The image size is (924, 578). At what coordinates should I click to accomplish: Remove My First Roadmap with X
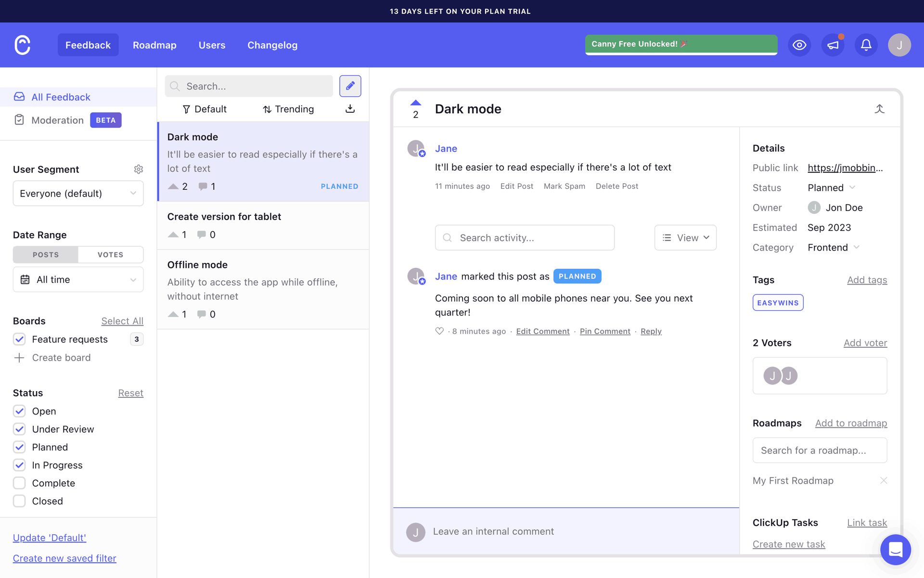[884, 480]
